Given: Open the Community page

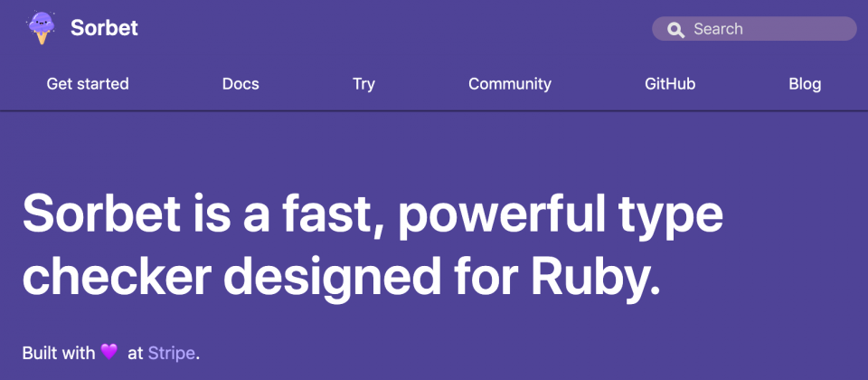Looking at the screenshot, I should [x=510, y=84].
